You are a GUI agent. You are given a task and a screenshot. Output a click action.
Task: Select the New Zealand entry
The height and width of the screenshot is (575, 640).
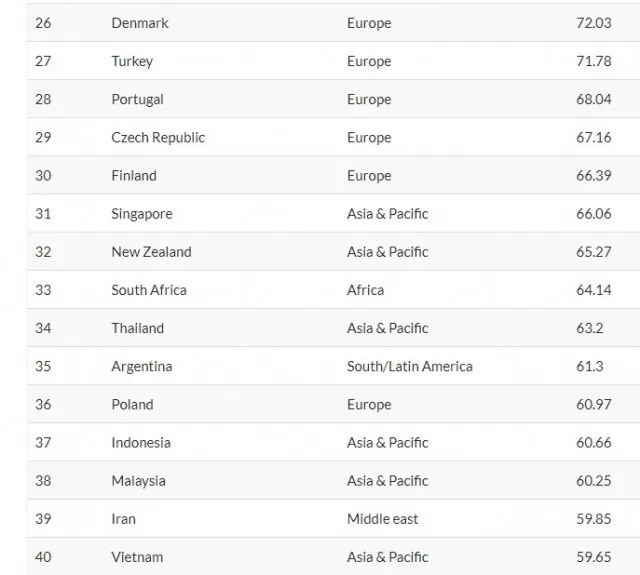tap(151, 252)
